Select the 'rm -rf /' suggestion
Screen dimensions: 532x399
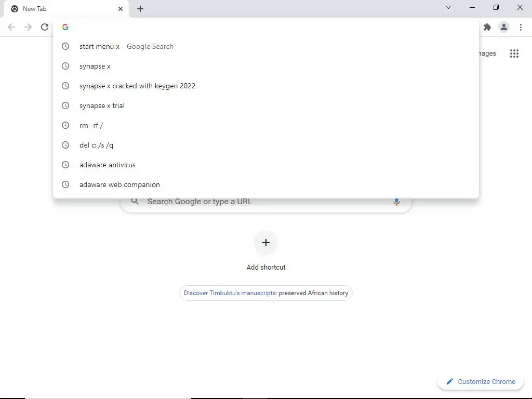266,125
